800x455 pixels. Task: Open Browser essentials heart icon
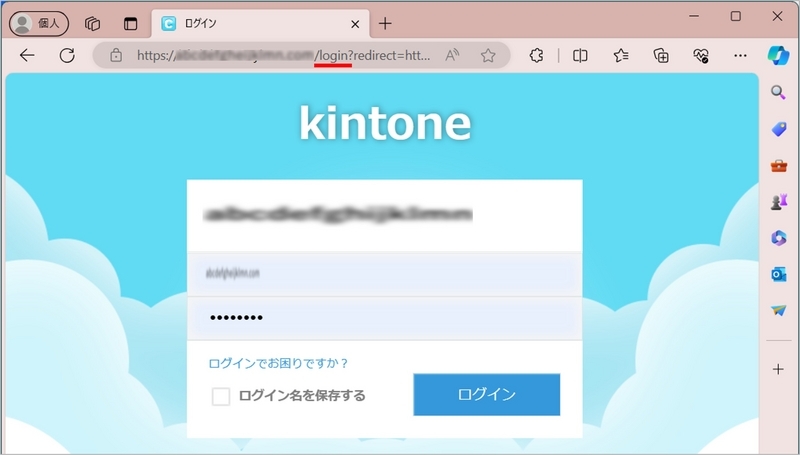(x=701, y=55)
